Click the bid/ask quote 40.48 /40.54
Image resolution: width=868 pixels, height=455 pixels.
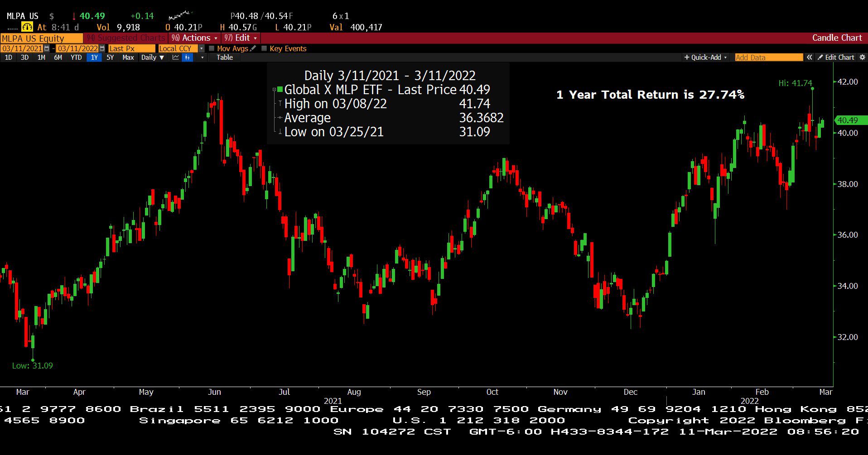261,16
